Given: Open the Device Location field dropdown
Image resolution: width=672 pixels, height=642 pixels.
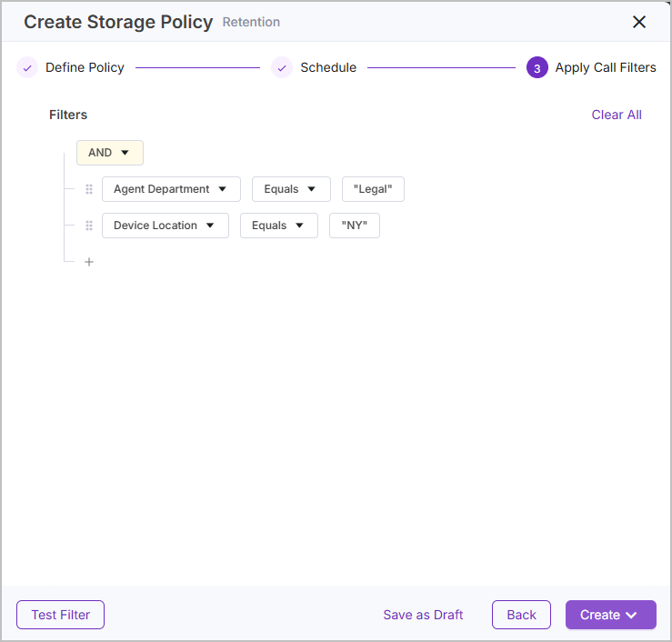Looking at the screenshot, I should (x=165, y=226).
